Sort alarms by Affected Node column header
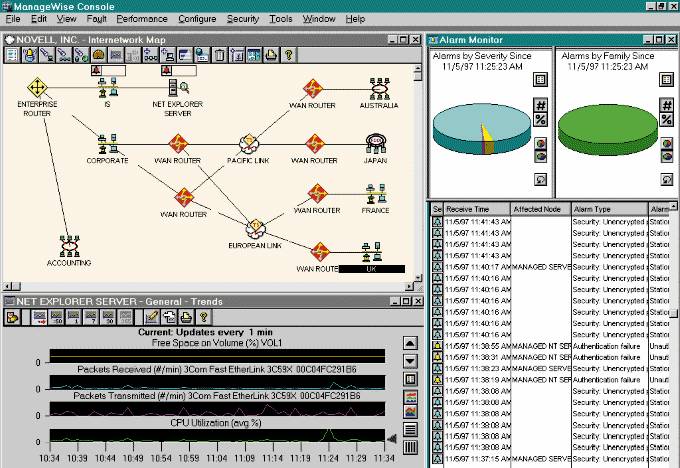The height and width of the screenshot is (468, 680). tap(541, 209)
